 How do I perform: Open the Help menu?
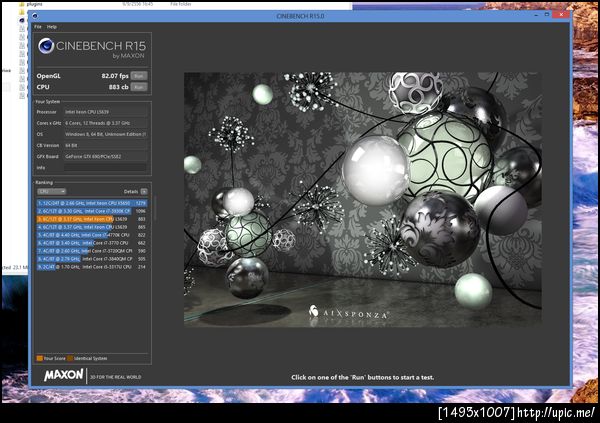pyautogui.click(x=52, y=27)
